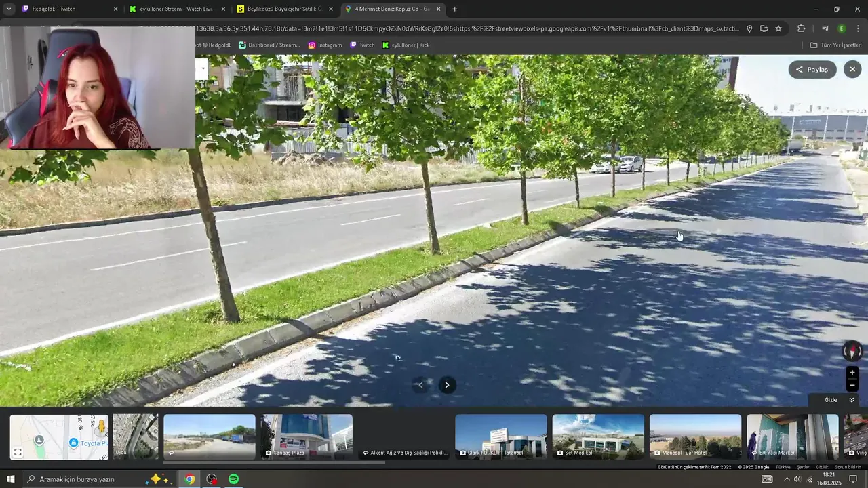Screen dimensions: 868x488
Task: Select the Mehmet Deniz Kopuz Cd tab
Action: point(392,9)
